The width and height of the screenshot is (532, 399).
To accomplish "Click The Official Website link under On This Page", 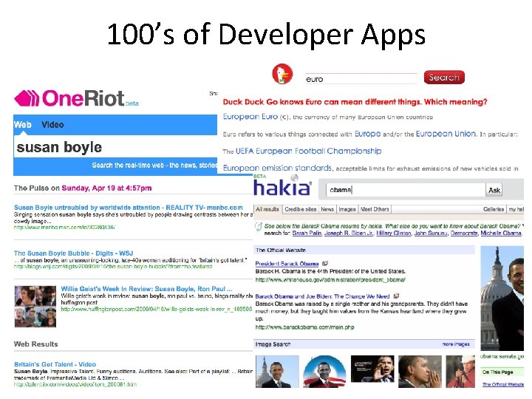I will click(x=503, y=384).
